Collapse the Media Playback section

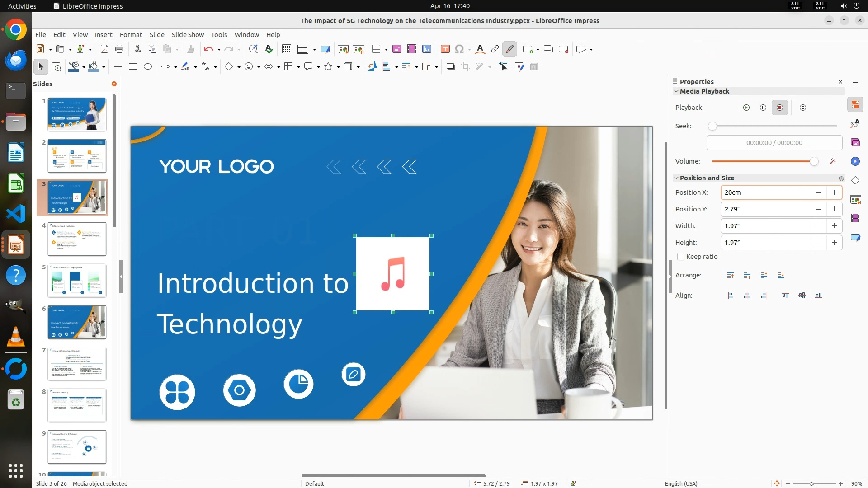tap(676, 91)
